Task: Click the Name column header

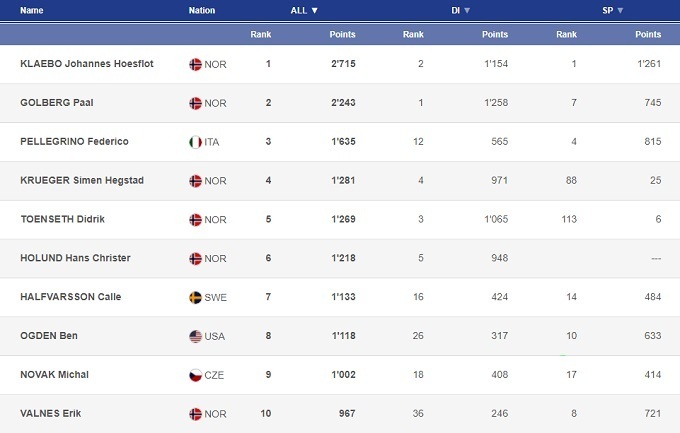Action: 32,10
